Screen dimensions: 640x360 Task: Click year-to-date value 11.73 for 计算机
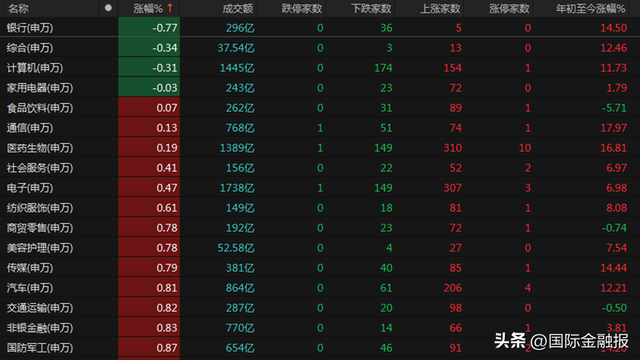click(x=613, y=68)
